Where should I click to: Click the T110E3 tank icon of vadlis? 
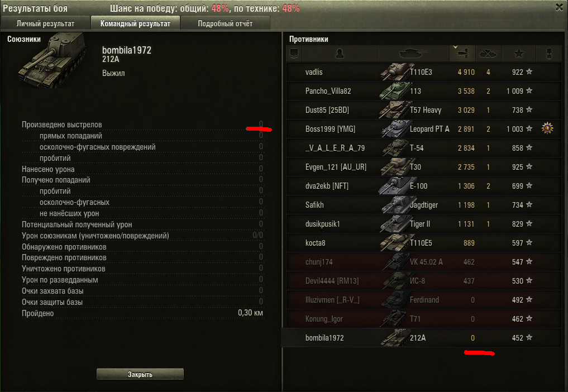[x=395, y=71]
